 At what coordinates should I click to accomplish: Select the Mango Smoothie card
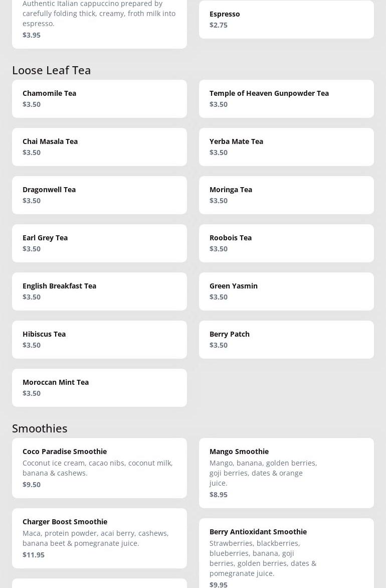click(286, 473)
